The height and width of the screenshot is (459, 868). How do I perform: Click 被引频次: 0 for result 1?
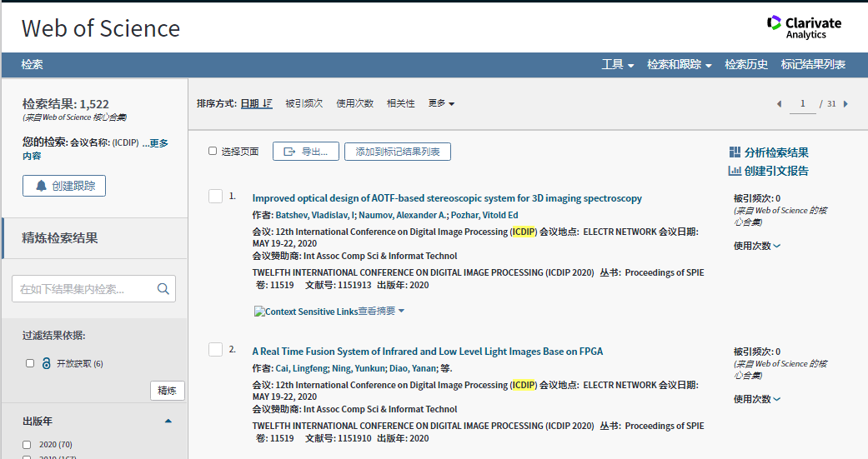757,198
